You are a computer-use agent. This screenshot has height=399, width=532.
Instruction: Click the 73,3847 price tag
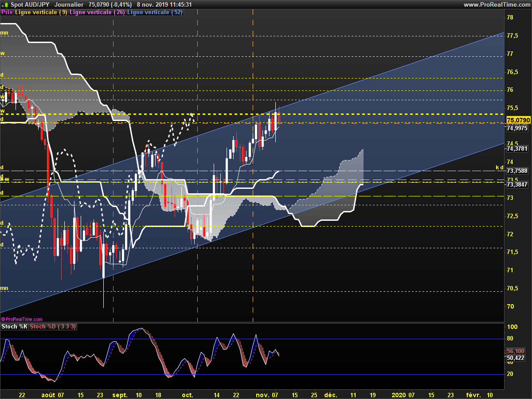517,184
